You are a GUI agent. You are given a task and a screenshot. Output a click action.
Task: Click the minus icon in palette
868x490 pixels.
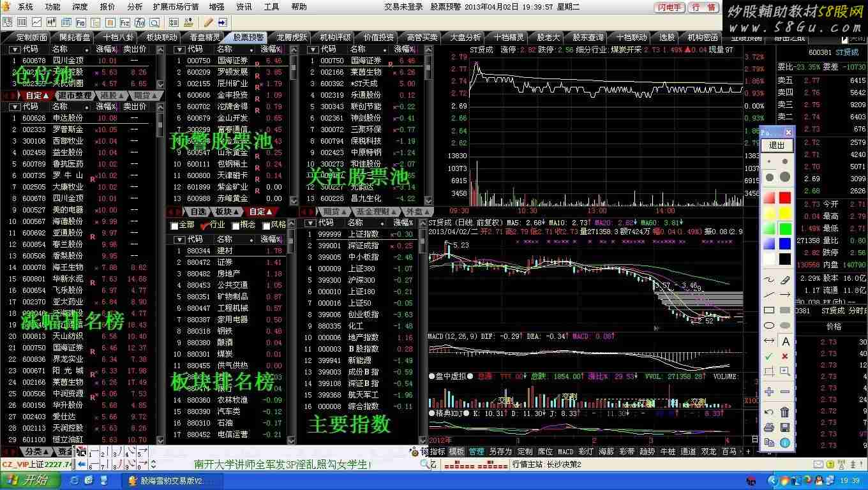pos(785,392)
